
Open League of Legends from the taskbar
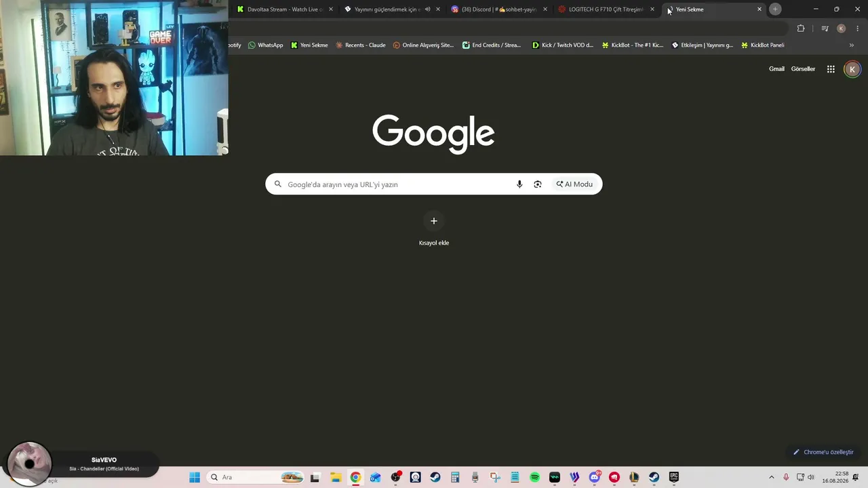(x=634, y=477)
